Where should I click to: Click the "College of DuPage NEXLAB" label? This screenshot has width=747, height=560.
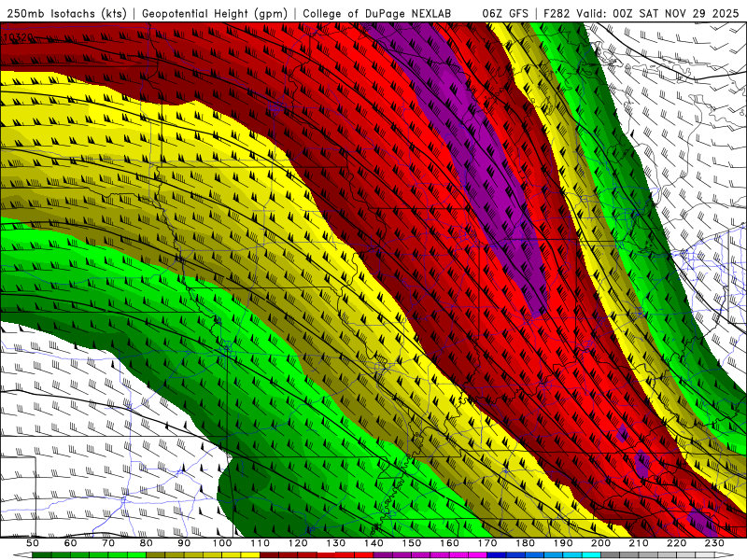click(x=376, y=13)
